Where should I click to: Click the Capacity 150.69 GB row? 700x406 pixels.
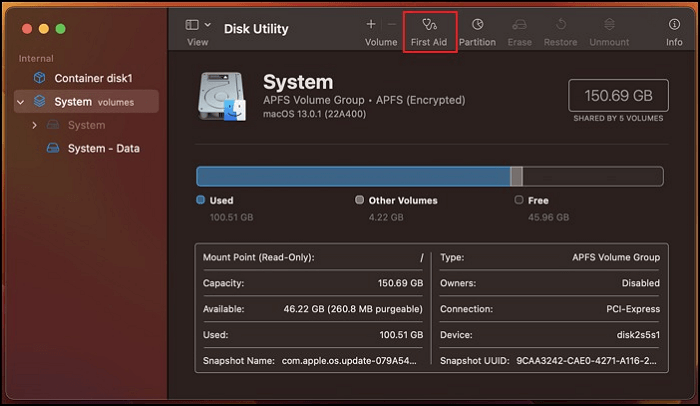pyautogui.click(x=313, y=283)
